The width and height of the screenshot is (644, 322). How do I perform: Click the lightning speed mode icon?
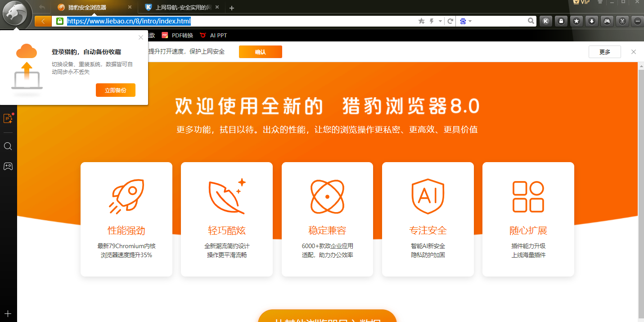pos(432,21)
